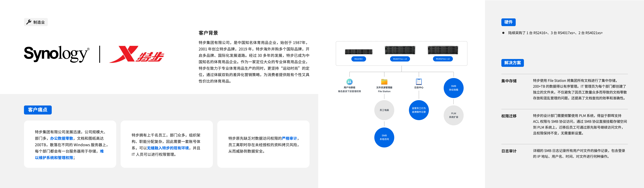Image resolution: width=644 pixels, height=188 pixels.
Task: Click the pain point card about 上千名员工
Action: coord(167,144)
